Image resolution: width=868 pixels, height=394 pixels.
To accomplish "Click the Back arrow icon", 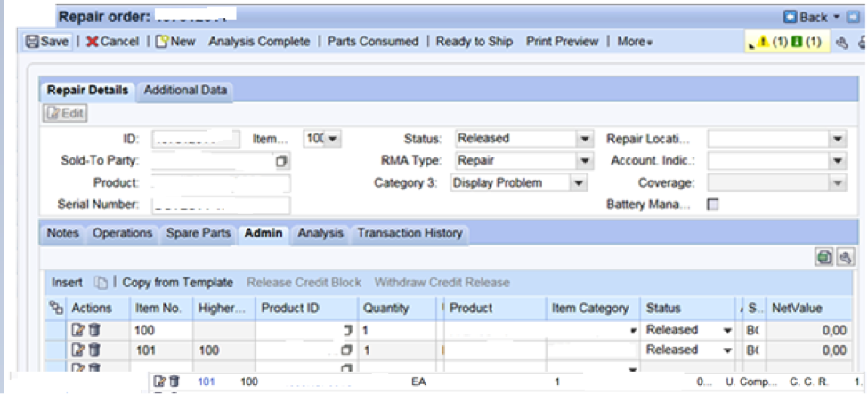I will (789, 17).
